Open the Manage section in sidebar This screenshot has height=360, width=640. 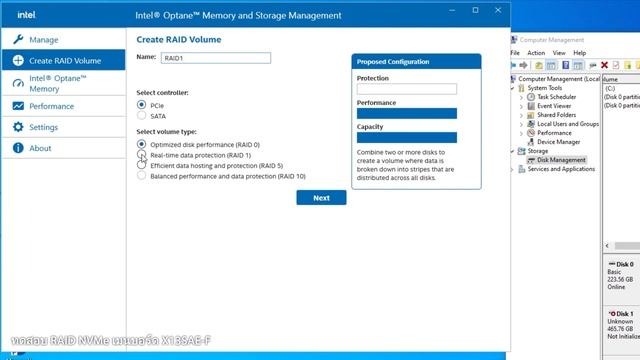64,40
